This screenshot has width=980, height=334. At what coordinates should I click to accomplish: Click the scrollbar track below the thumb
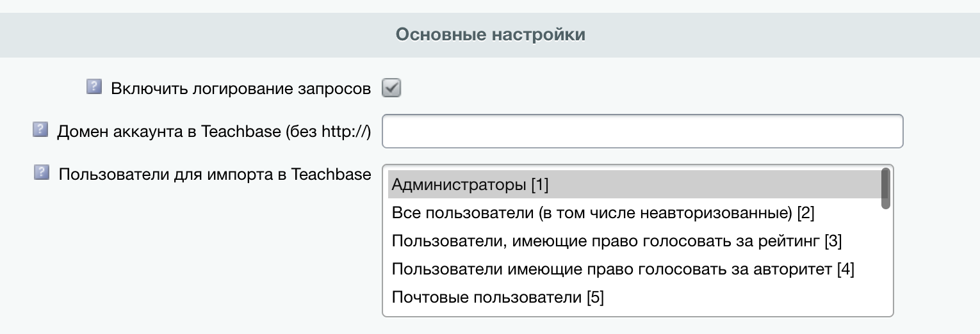click(x=886, y=262)
